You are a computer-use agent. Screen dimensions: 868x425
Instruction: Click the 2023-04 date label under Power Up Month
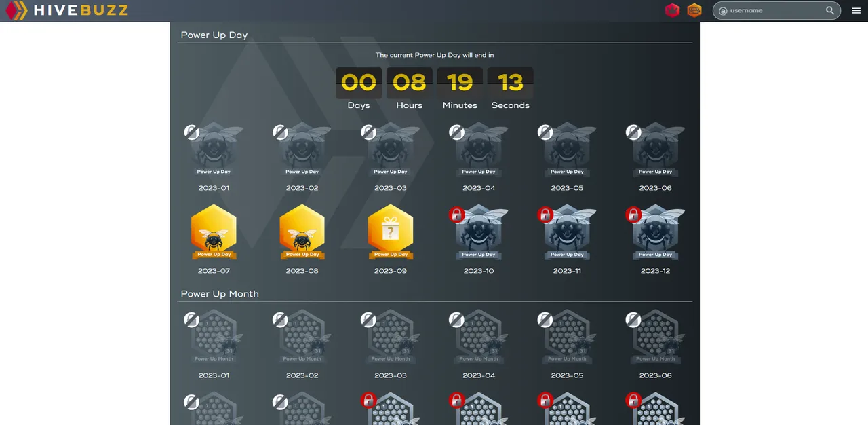(479, 375)
